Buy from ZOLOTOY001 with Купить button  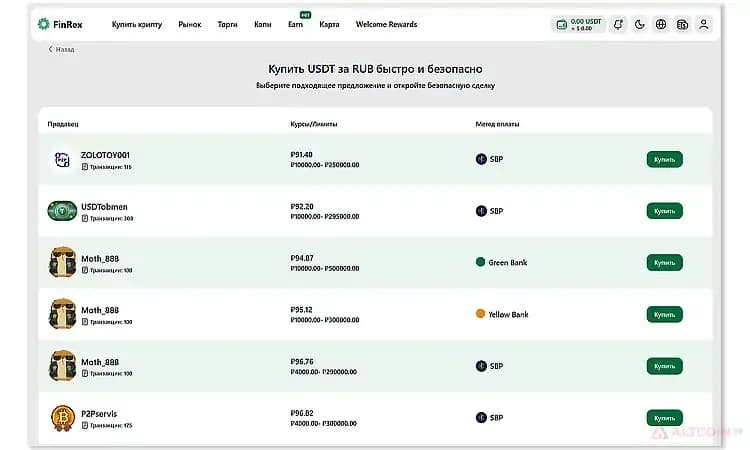click(x=664, y=159)
